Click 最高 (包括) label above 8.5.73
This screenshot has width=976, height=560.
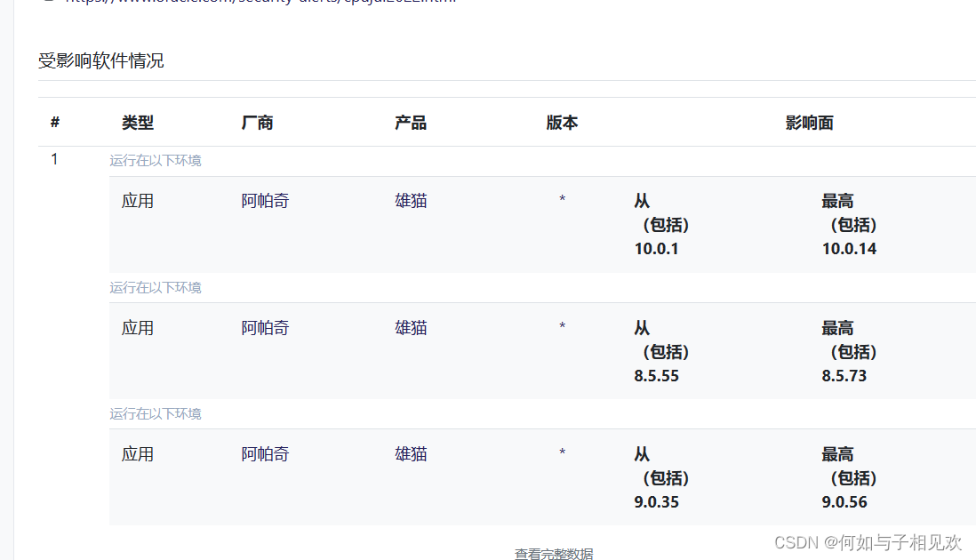pyautogui.click(x=849, y=340)
